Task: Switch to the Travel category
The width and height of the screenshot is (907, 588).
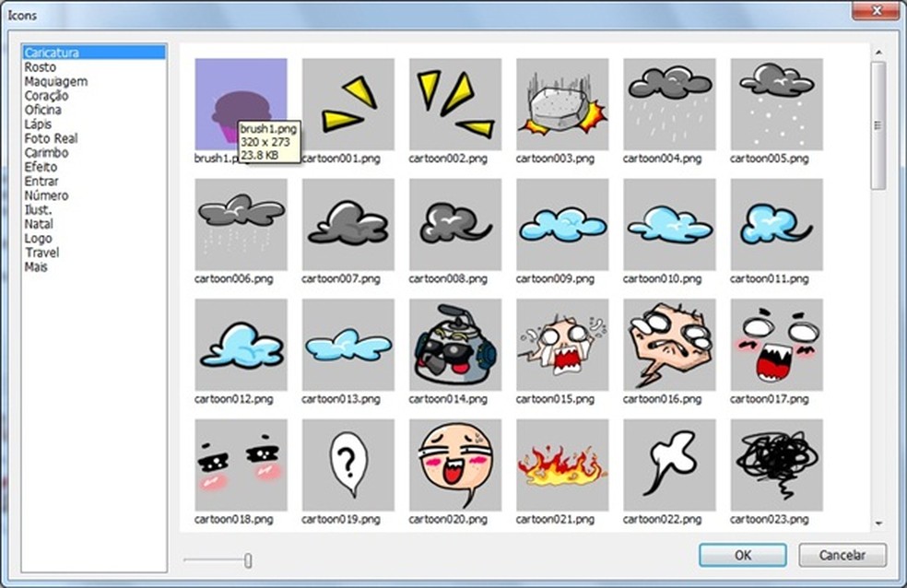Action: tap(41, 252)
